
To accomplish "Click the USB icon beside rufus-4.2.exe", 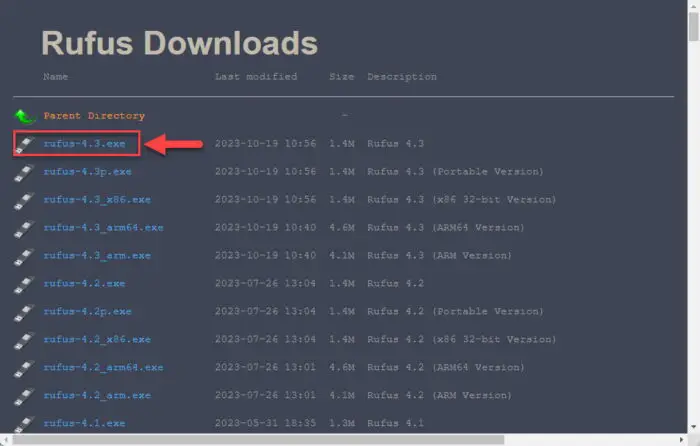I will coord(25,284).
